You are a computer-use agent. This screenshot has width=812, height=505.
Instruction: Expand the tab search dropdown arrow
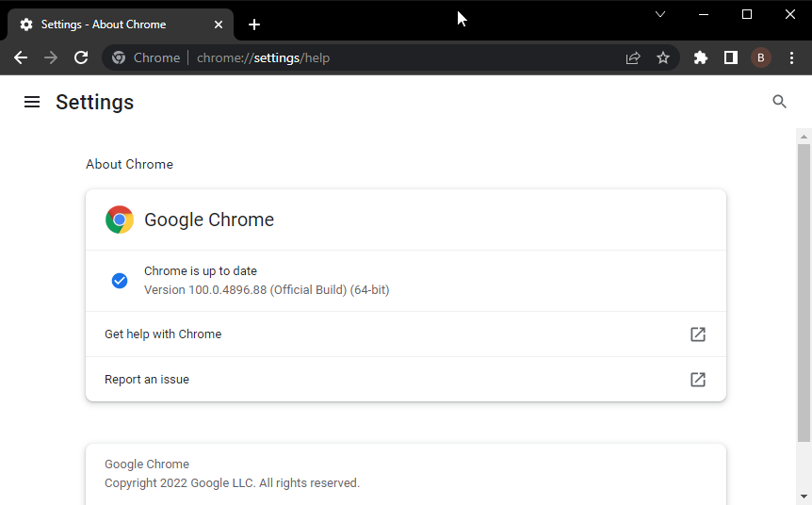coord(660,14)
